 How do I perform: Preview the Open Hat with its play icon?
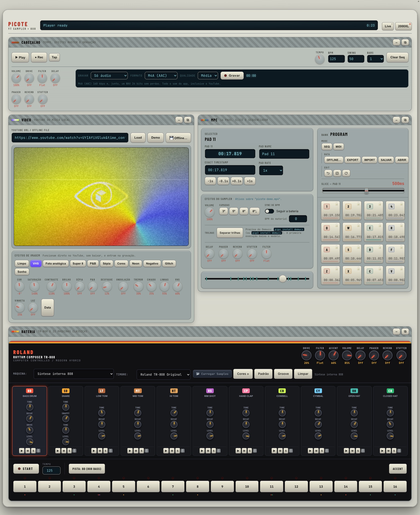coord(346,451)
